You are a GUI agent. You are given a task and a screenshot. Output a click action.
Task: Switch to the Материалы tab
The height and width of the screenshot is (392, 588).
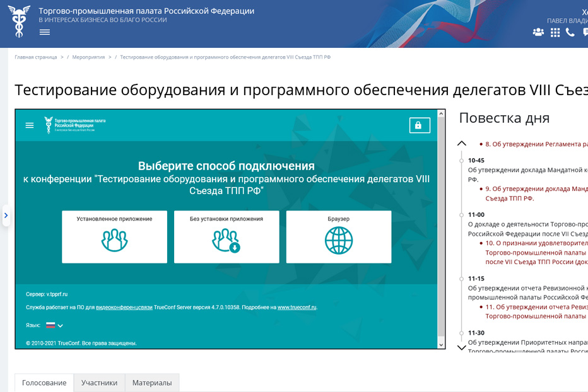pos(152,383)
